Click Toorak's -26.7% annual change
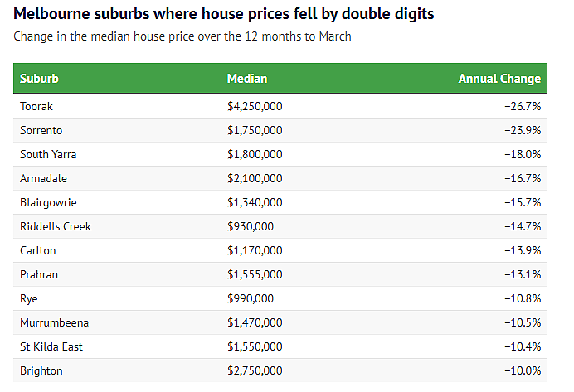 coord(523,106)
